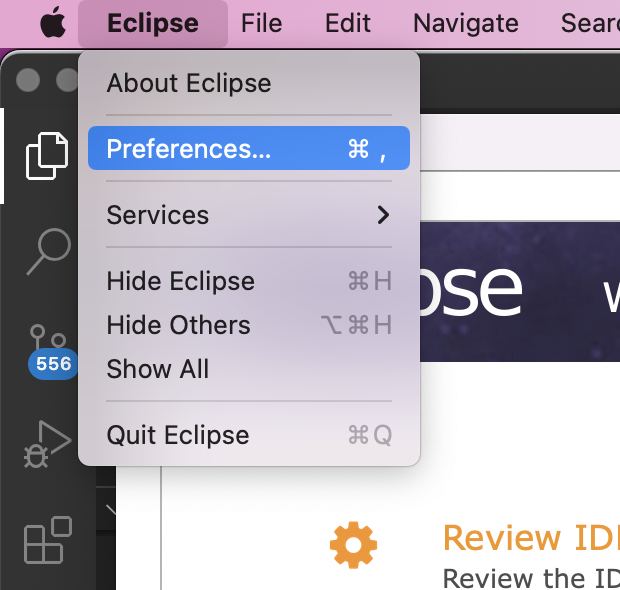
Task: Open the Extensions blocks icon
Action: [x=48, y=539]
